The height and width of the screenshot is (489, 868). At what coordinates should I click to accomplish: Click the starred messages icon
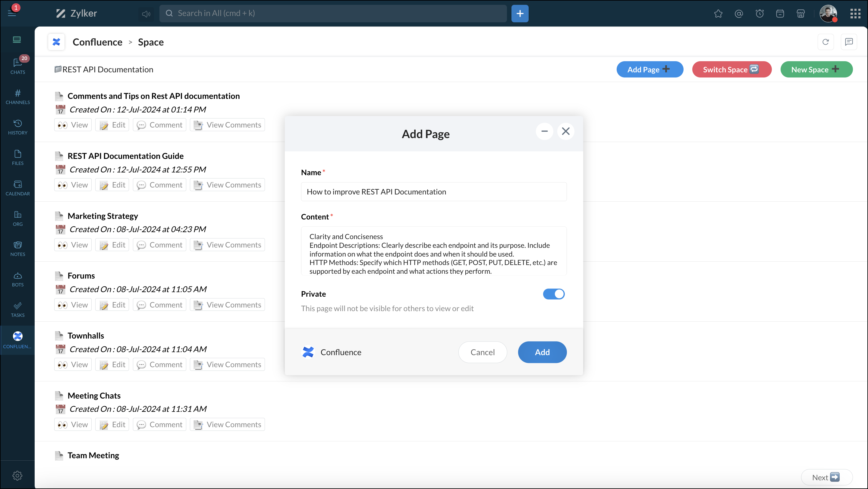(x=718, y=14)
